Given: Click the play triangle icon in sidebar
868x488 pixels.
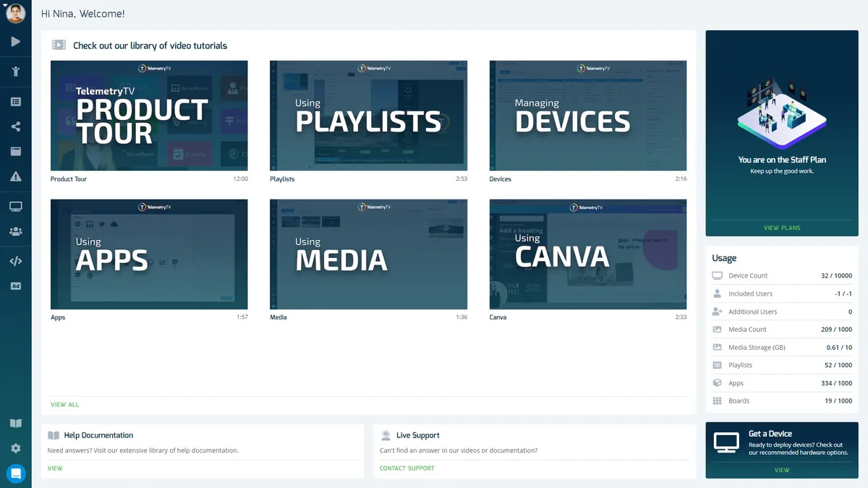Looking at the screenshot, I should [16, 42].
